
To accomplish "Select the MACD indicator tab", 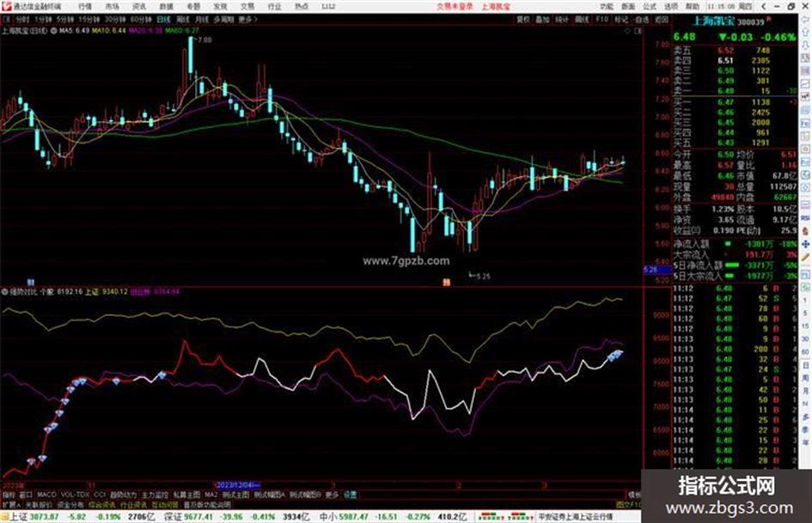I will (x=46, y=495).
